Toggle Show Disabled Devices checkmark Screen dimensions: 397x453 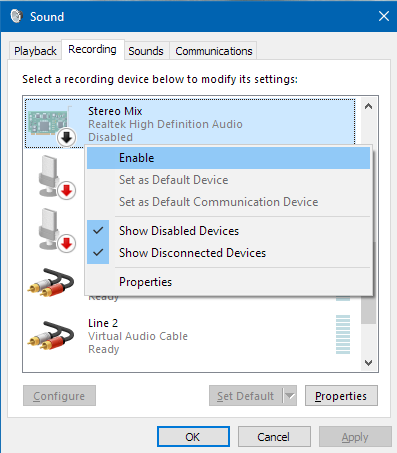98,231
